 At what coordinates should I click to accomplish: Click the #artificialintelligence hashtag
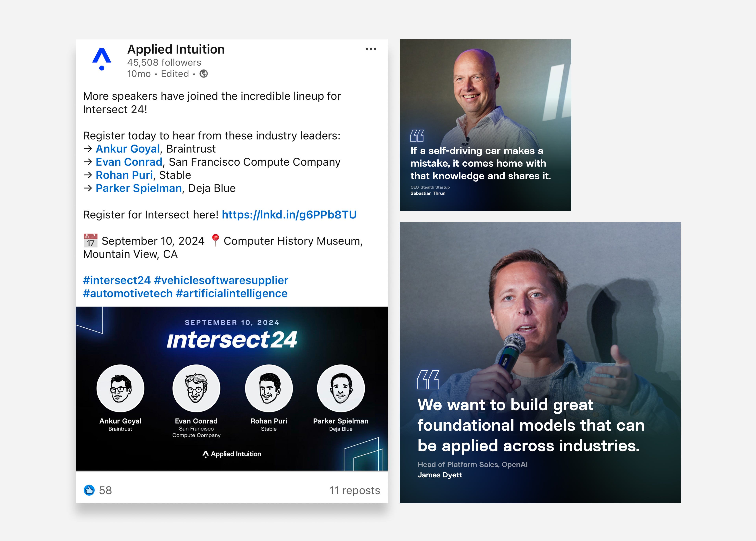coord(232,294)
